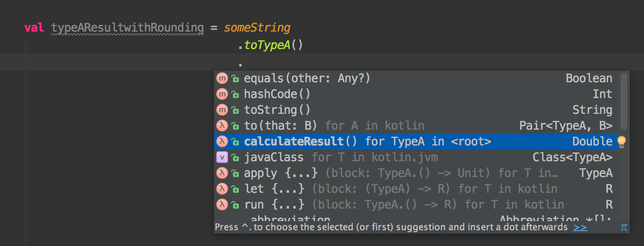Click the >> link in the hint footer

click(580, 227)
